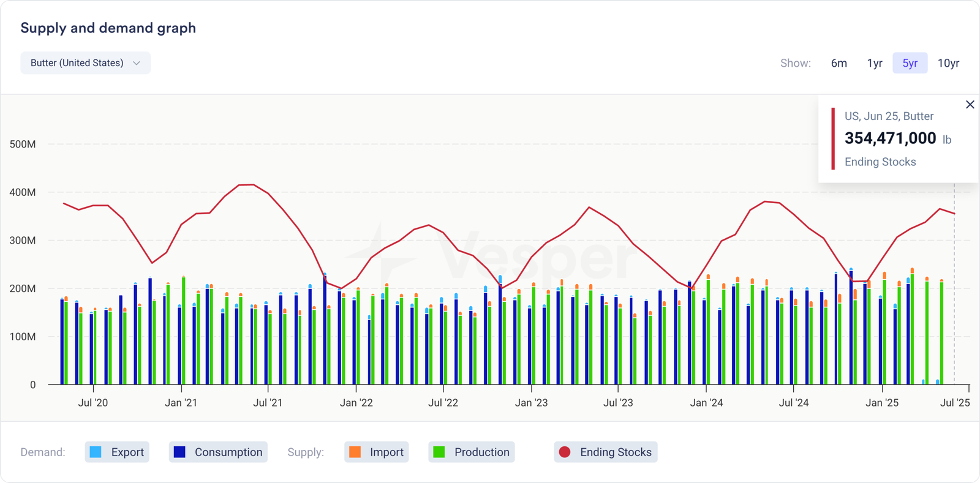Click the Ending Stocks value 354,471,000
Screen dimensions: 980x483
[x=890, y=138]
